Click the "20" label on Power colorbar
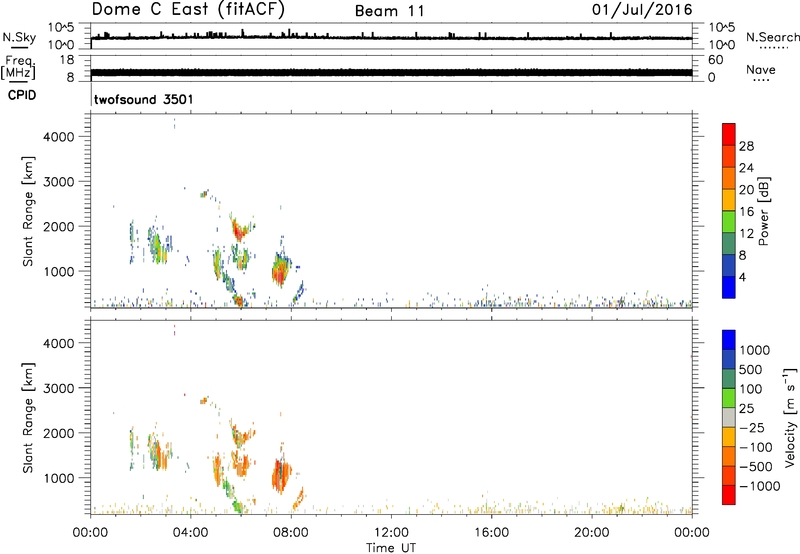This screenshot has width=800, height=554. (746, 190)
